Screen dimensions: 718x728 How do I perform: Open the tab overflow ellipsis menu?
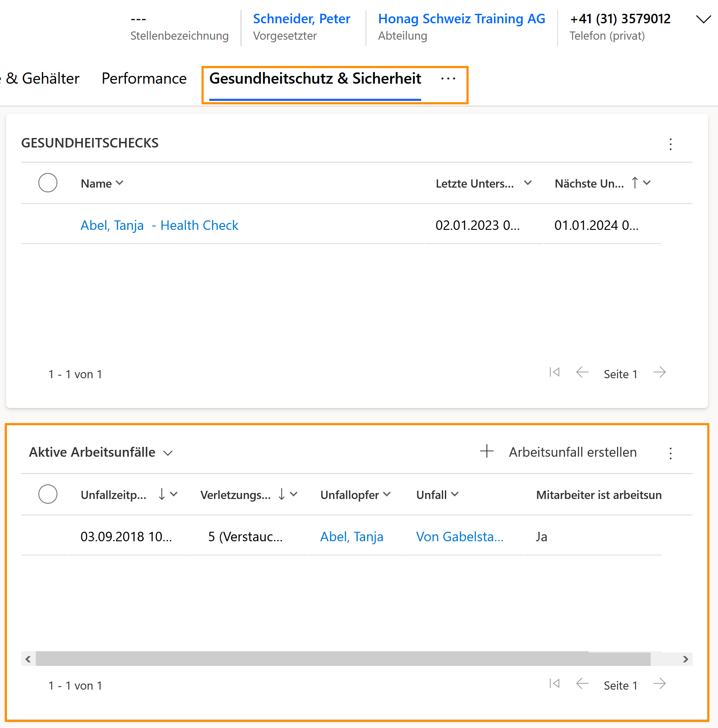(x=448, y=78)
